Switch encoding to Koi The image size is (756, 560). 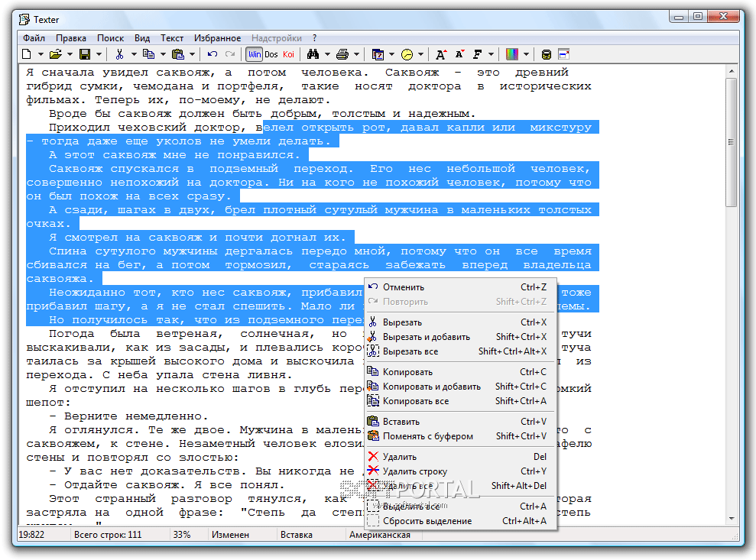click(x=288, y=54)
